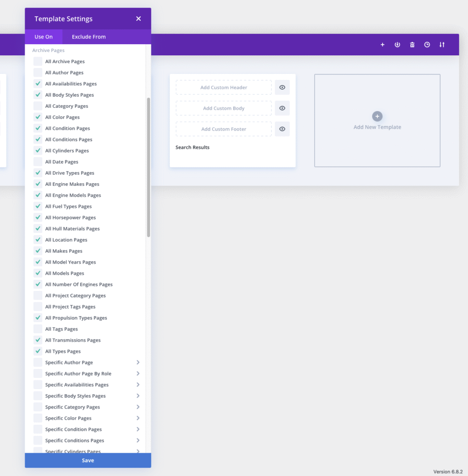Click the All Engine Models Pages label
468x476 pixels.
pos(73,195)
